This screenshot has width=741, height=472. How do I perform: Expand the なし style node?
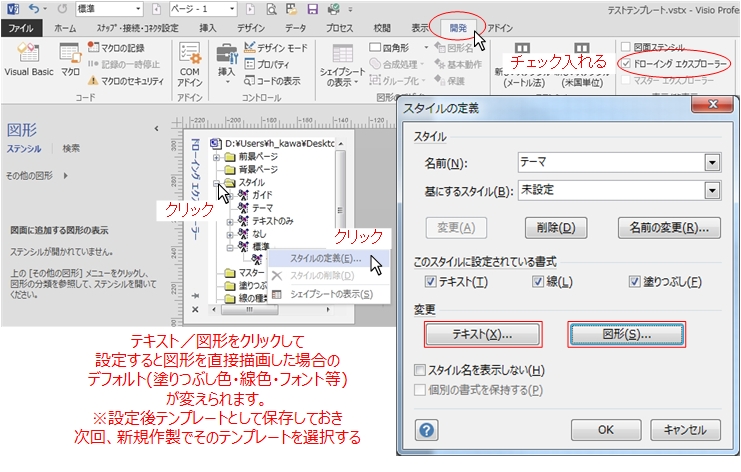coord(230,234)
